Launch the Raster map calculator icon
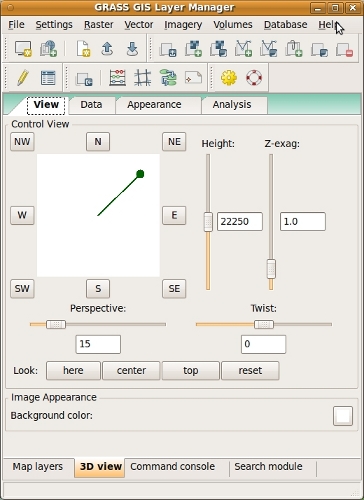Viewport: 364px width, 500px height. point(118,78)
